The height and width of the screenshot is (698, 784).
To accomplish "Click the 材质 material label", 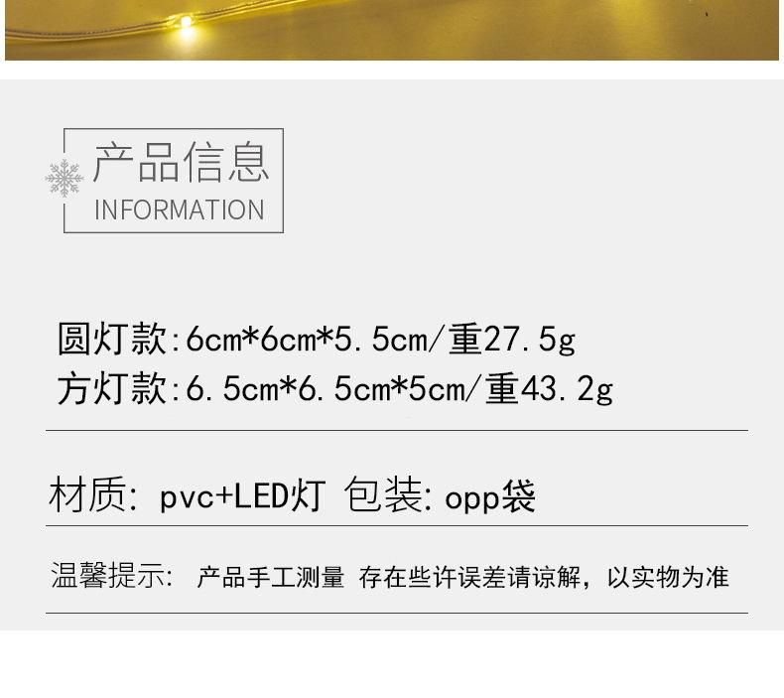I will click(88, 494).
